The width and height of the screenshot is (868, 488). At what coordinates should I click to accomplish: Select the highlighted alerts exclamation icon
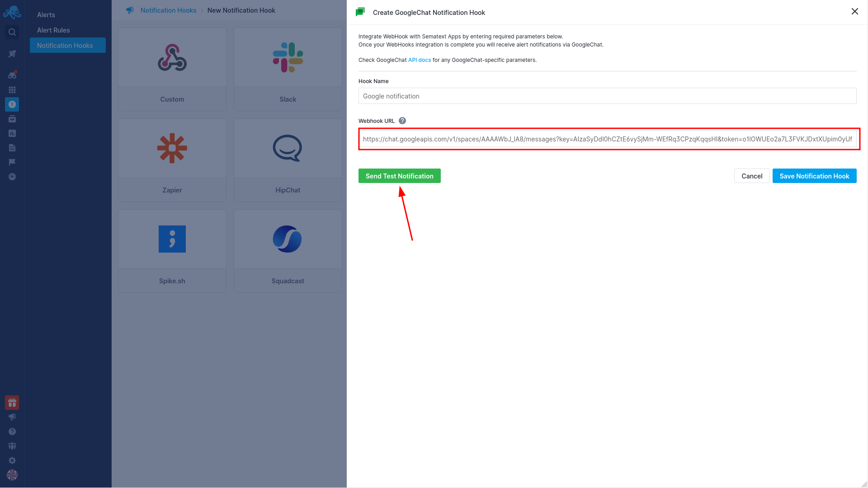point(12,104)
